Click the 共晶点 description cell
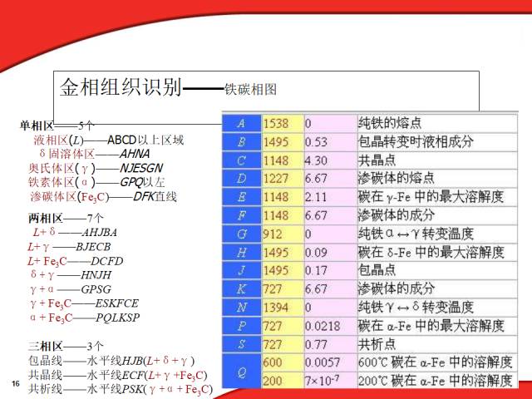The image size is (532, 399). [437, 160]
